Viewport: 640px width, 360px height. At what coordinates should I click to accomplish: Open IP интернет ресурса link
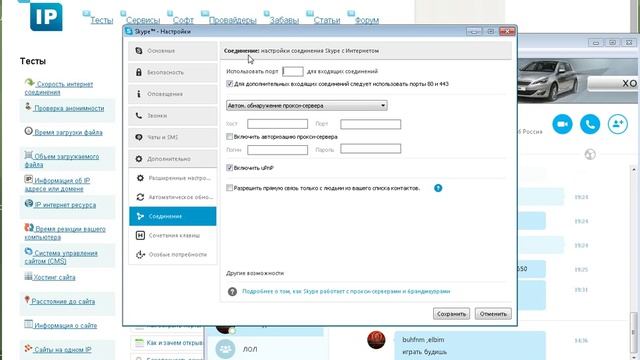[65, 205]
